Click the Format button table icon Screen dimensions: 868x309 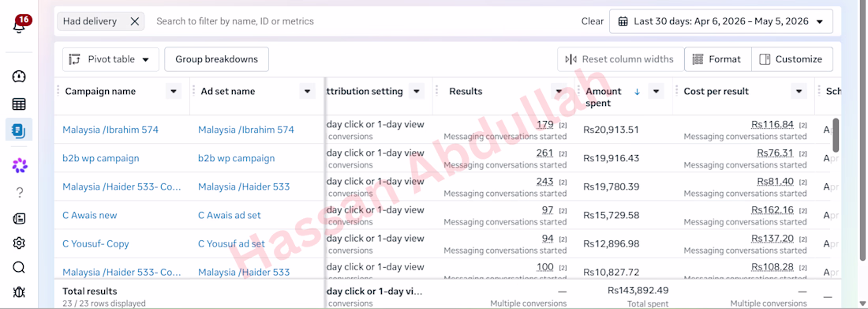698,59
